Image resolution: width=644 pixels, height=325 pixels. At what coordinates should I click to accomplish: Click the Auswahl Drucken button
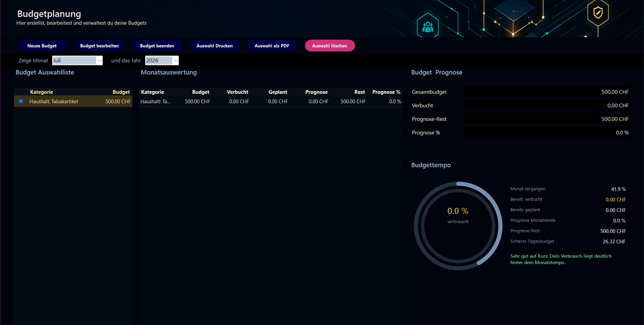click(x=215, y=46)
